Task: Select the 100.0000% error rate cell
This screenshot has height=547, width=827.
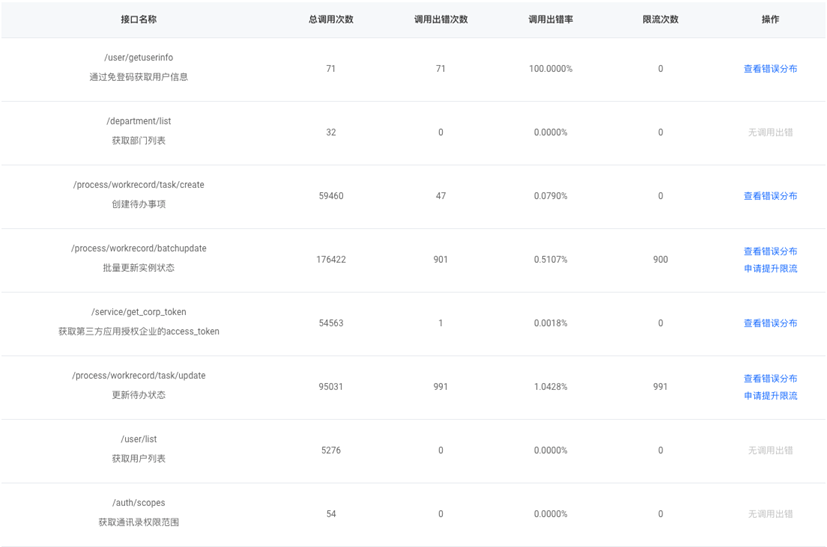Action: [x=551, y=69]
